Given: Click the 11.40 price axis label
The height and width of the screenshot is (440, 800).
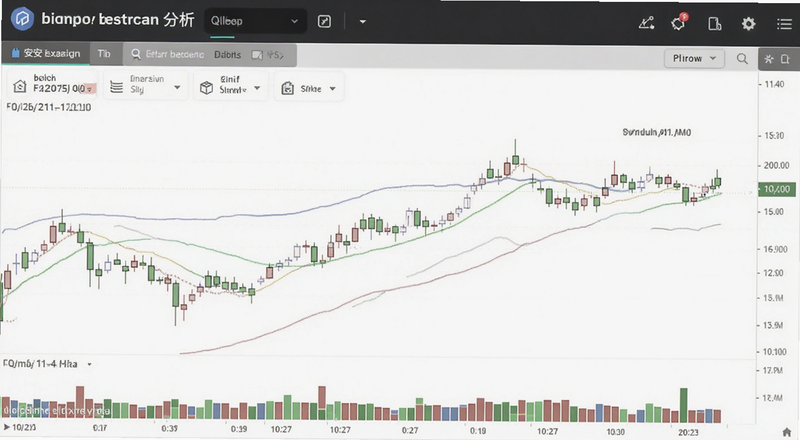Looking at the screenshot, I should (774, 84).
